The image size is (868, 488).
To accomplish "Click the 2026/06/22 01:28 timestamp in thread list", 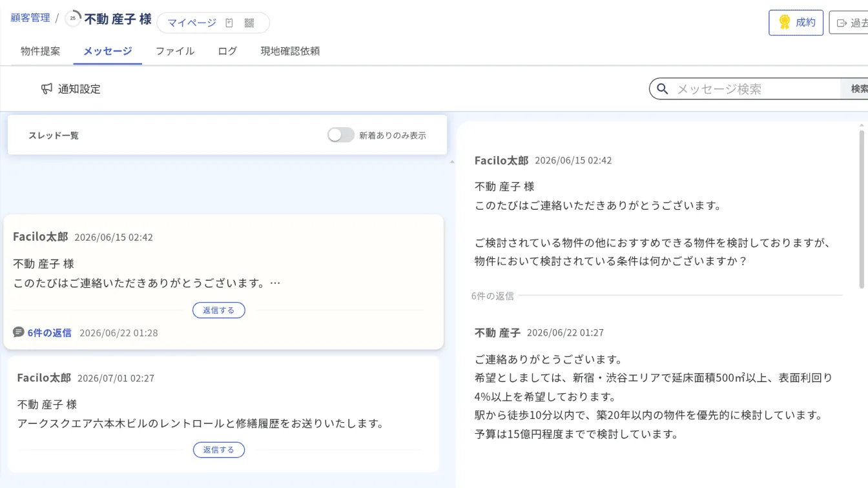I will click(x=119, y=333).
